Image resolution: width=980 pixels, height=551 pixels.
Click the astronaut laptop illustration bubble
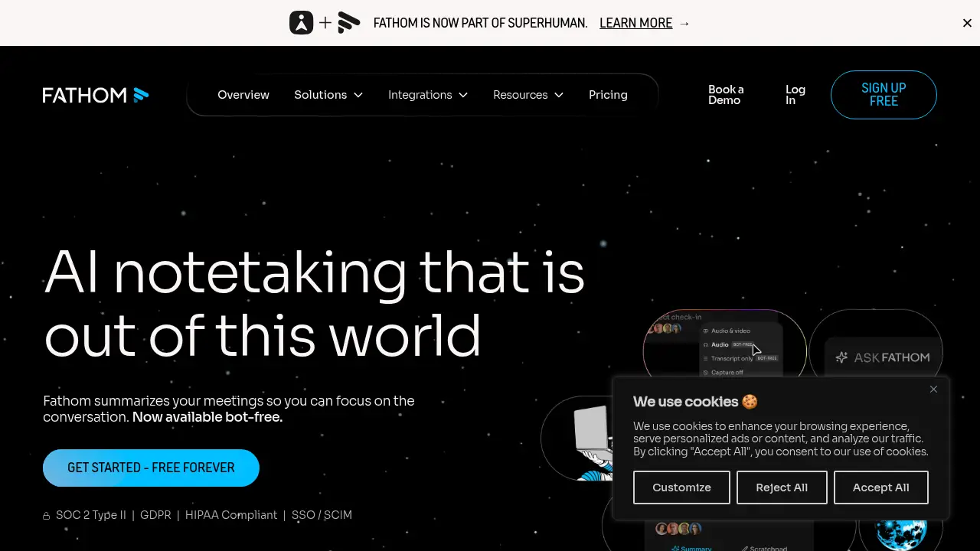[578, 438]
